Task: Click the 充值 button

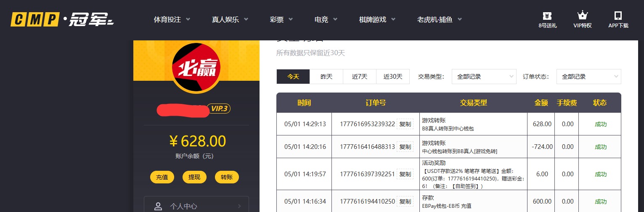Action: click(x=162, y=177)
